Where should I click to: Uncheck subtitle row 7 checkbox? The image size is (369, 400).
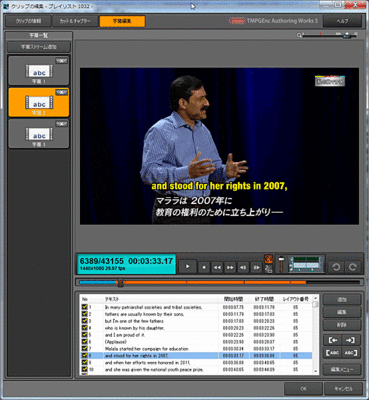point(85,349)
